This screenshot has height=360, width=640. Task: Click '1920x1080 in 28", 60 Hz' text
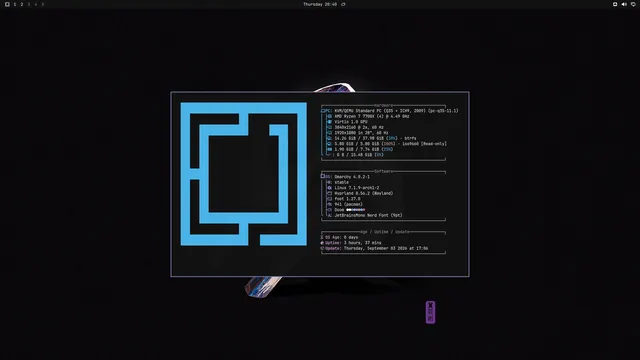coord(362,133)
